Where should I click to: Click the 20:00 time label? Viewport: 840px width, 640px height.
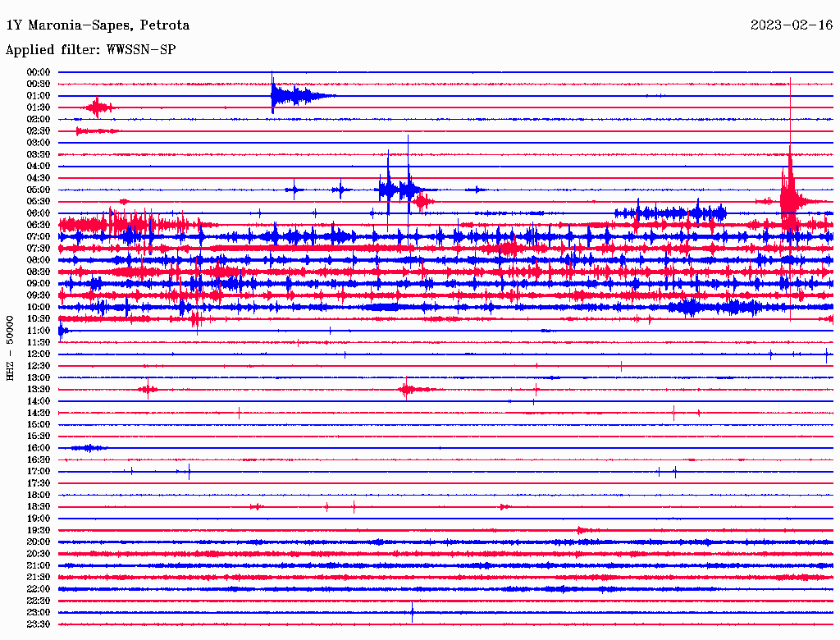pyautogui.click(x=39, y=542)
